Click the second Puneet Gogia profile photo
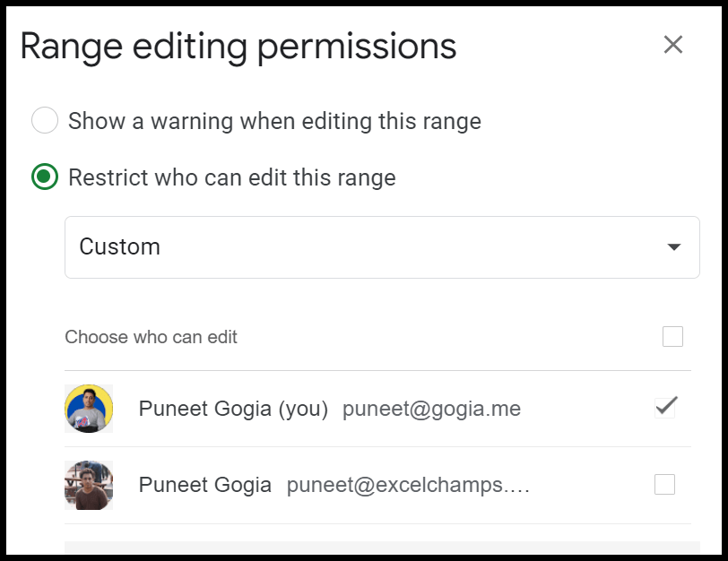This screenshot has width=728, height=561. (x=89, y=485)
